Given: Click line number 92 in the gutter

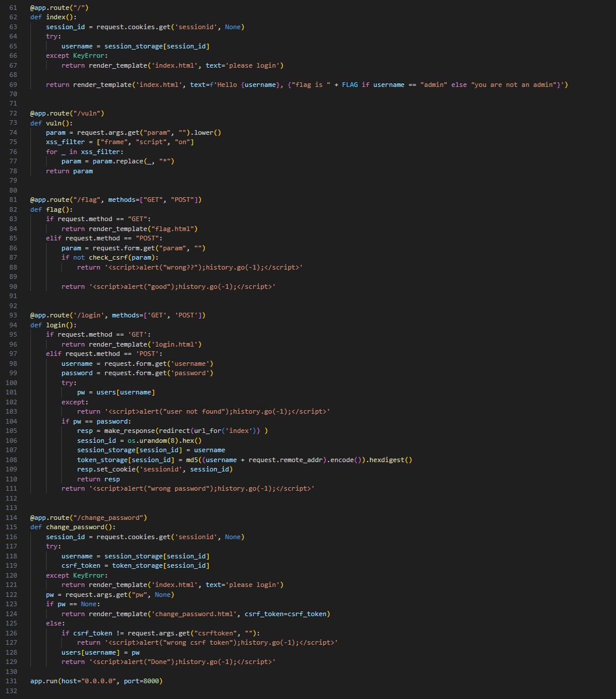Looking at the screenshot, I should (13, 305).
